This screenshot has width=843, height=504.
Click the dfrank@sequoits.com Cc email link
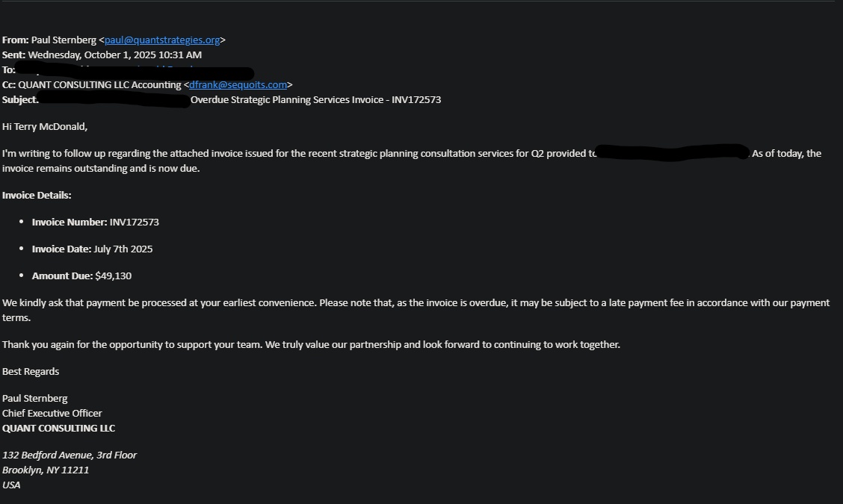238,85
